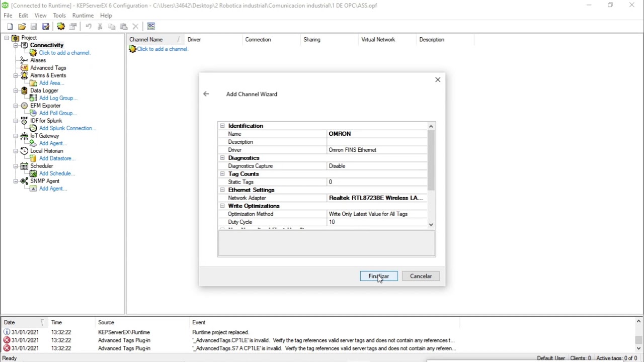The image size is (644, 362).
Task: Click the Aliases tree node icon
Action: [x=24, y=60]
